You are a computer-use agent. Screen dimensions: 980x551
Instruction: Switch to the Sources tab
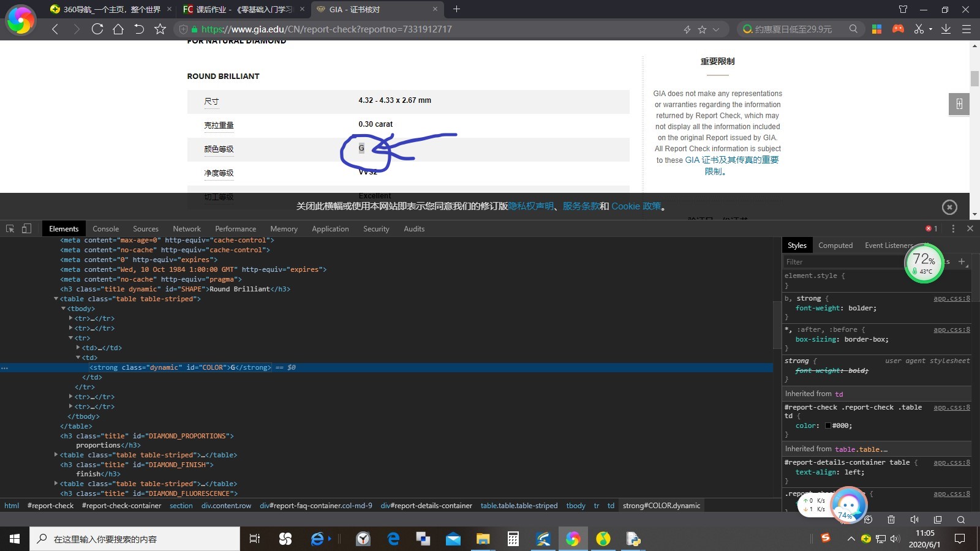click(x=146, y=228)
